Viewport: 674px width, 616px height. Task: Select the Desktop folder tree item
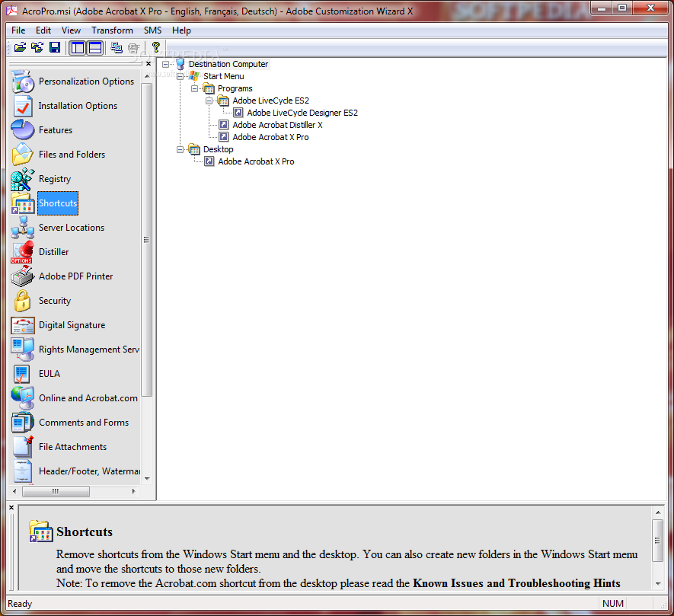point(218,149)
